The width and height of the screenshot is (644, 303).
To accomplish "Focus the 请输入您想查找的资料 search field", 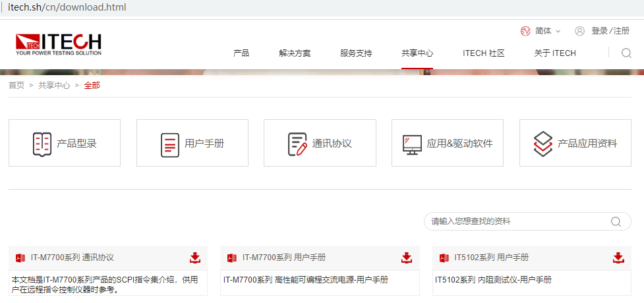I will [x=527, y=221].
